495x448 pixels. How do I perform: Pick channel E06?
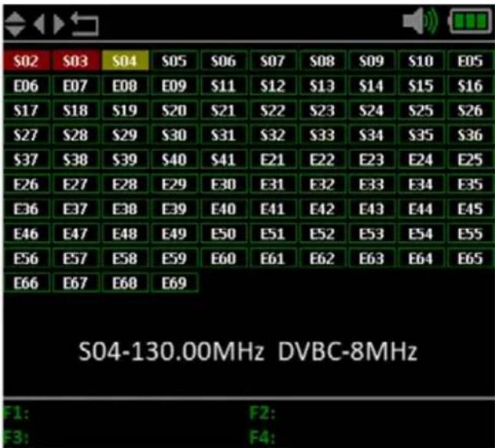tap(26, 85)
